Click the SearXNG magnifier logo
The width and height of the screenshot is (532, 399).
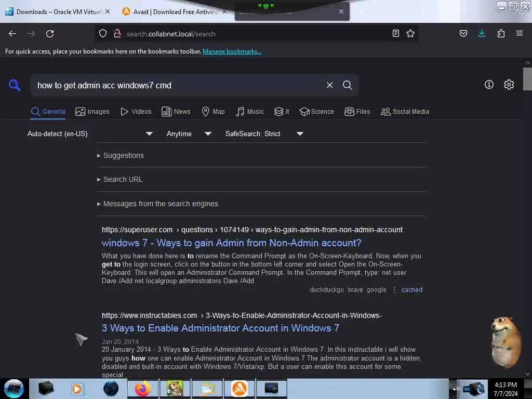(x=15, y=85)
